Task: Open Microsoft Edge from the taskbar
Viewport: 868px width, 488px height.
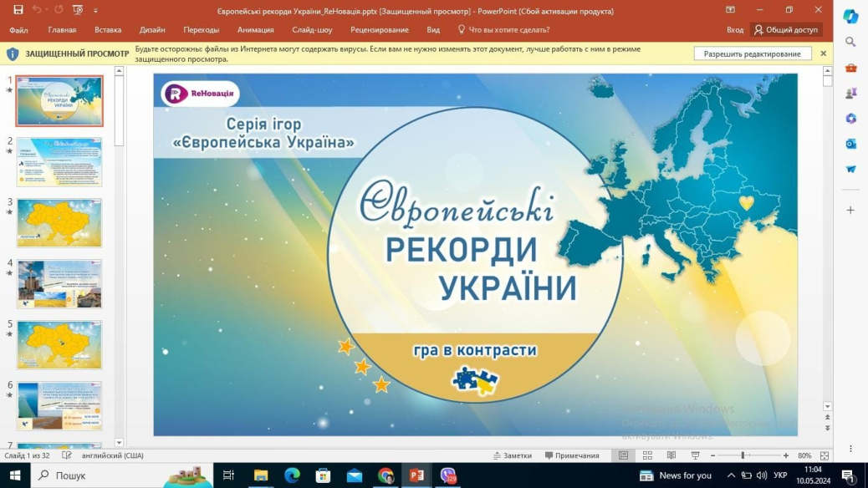Action: coord(292,475)
